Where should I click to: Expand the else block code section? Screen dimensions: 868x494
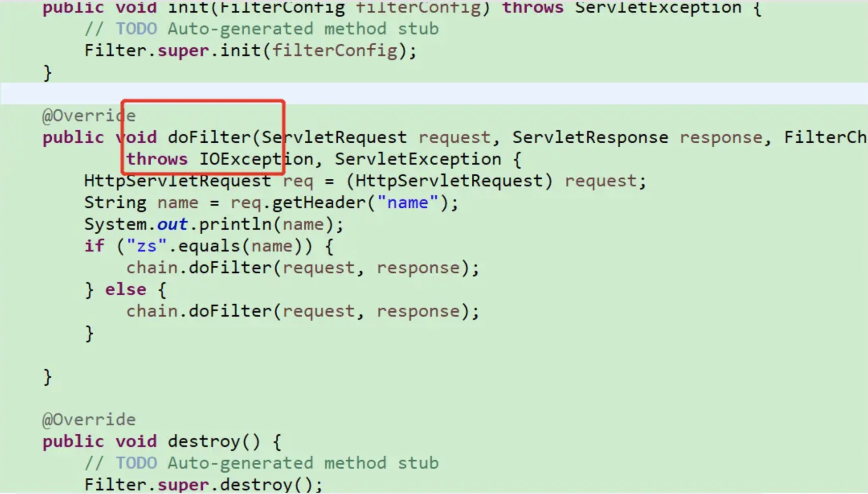(x=302, y=311)
